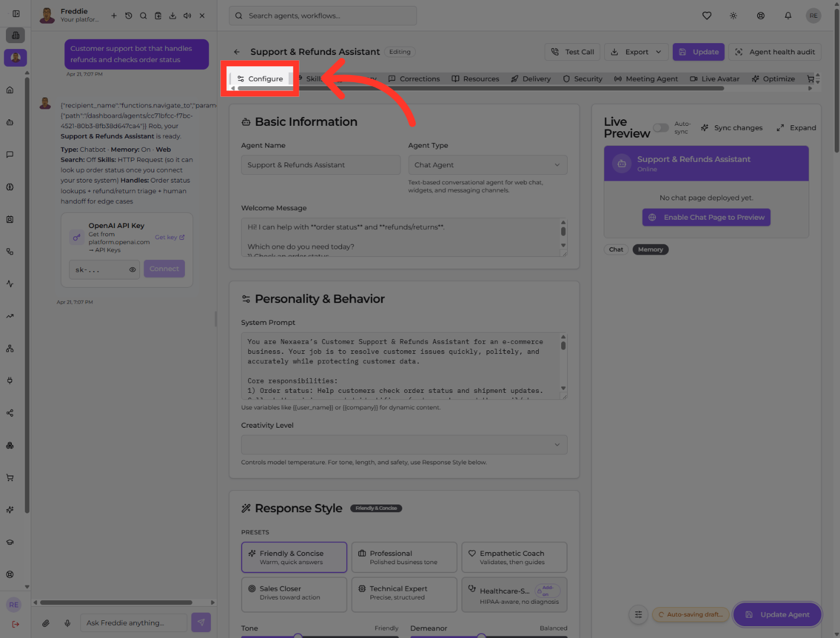Image resolution: width=840 pixels, height=638 pixels.
Task: Collapse the sidebar panel icon
Action: click(x=16, y=14)
